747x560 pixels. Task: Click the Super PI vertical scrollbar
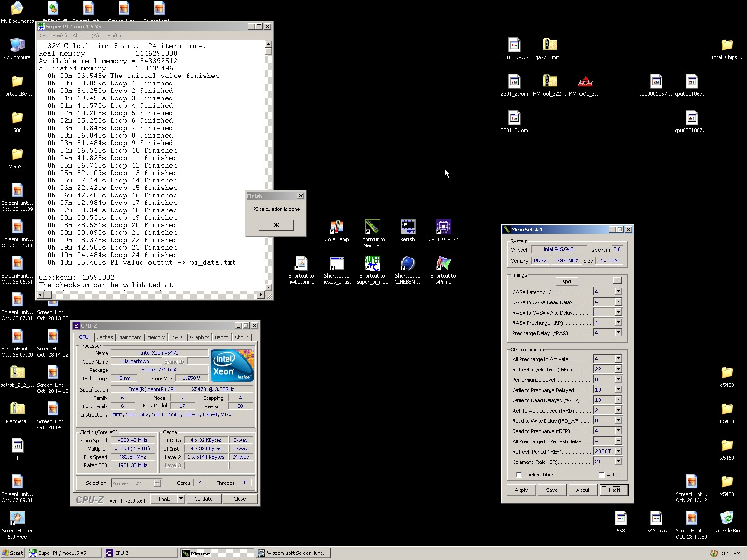coord(268,166)
